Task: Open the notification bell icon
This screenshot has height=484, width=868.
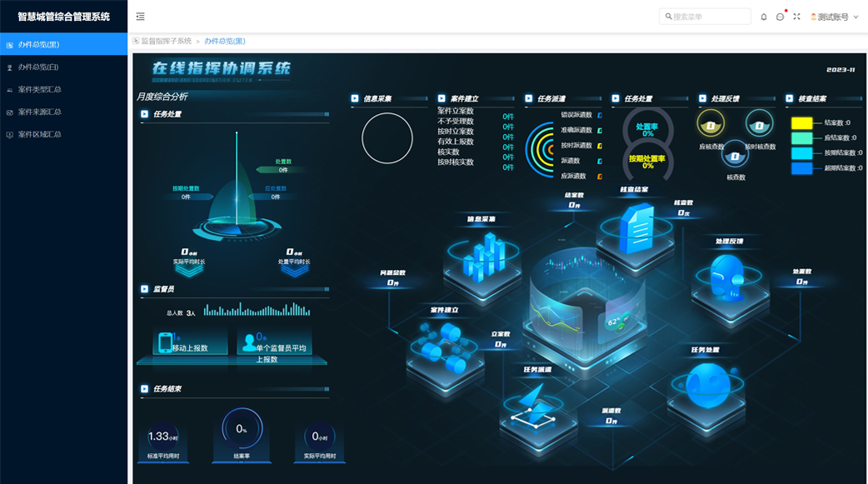Action: 763,15
